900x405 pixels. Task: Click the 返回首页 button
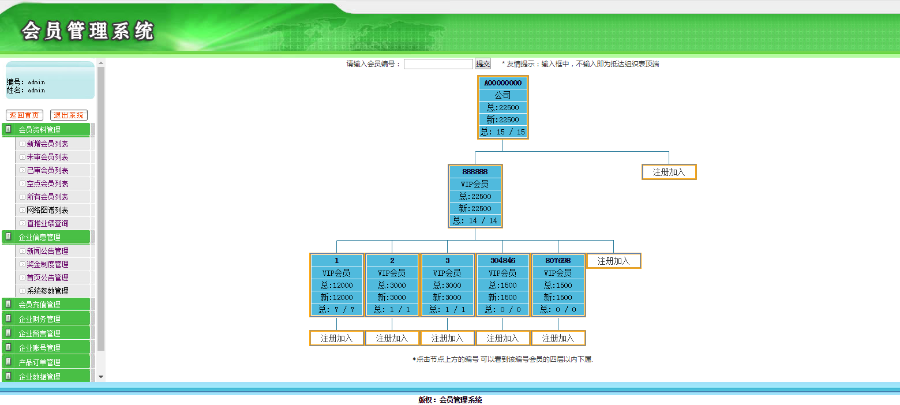[25, 115]
